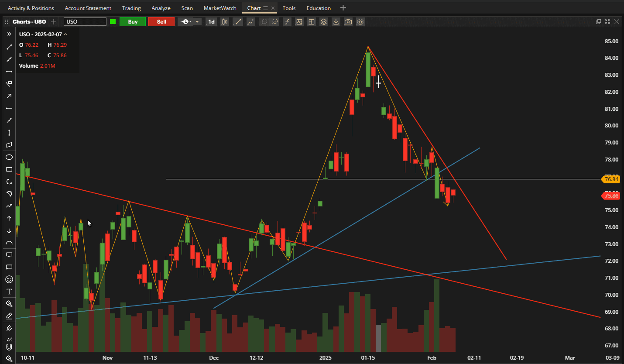The height and width of the screenshot is (364, 624).
Task: Click the green Buy button
Action: click(x=133, y=21)
